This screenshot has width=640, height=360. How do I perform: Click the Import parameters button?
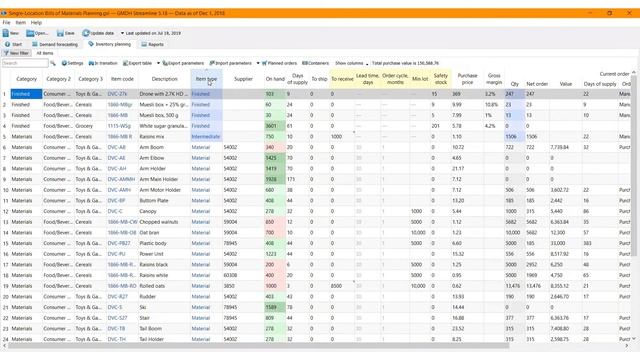(231, 63)
